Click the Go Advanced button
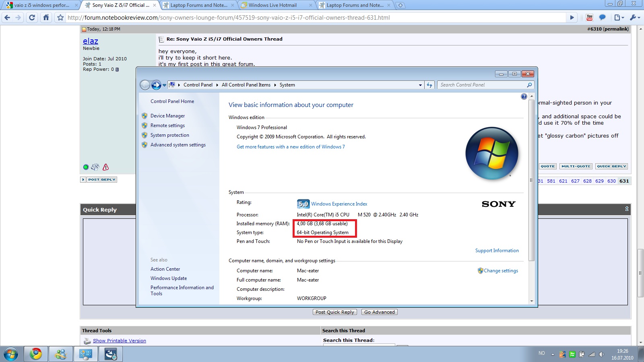 click(380, 312)
